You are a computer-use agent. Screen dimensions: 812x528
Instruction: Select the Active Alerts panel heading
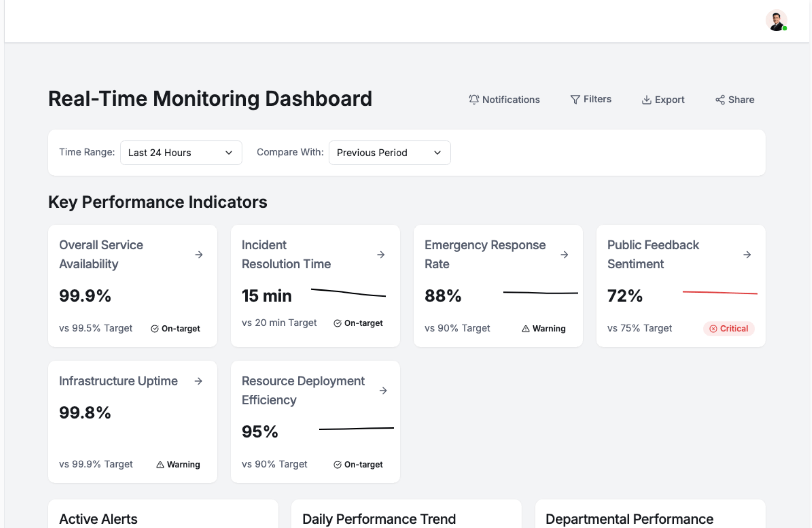(98, 519)
